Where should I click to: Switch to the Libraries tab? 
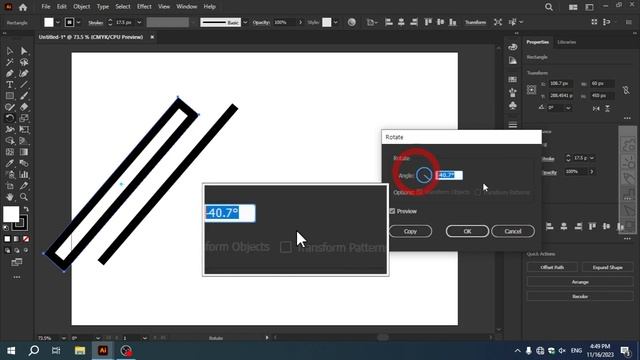pyautogui.click(x=567, y=42)
